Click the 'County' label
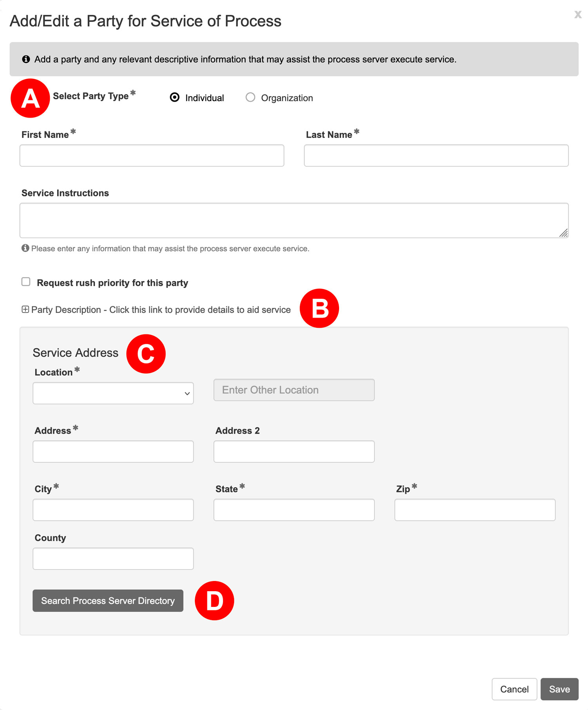The image size is (588, 710). [x=50, y=538]
